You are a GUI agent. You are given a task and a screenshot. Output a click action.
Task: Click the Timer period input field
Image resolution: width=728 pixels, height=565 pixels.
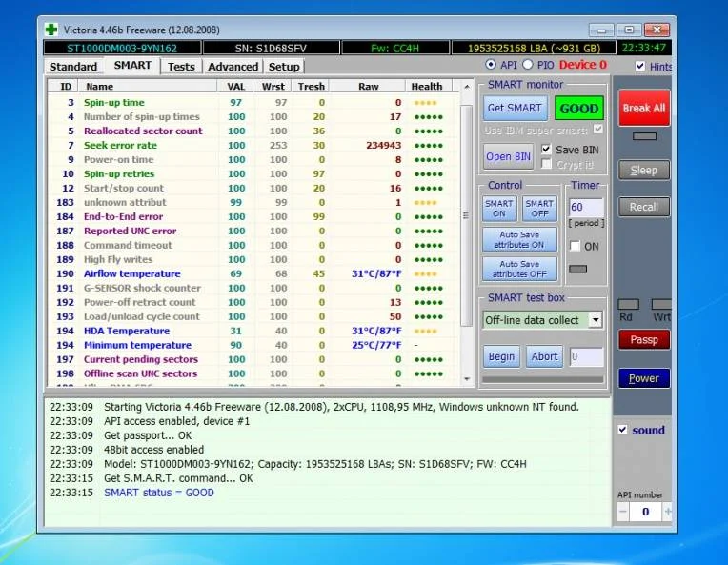click(585, 207)
